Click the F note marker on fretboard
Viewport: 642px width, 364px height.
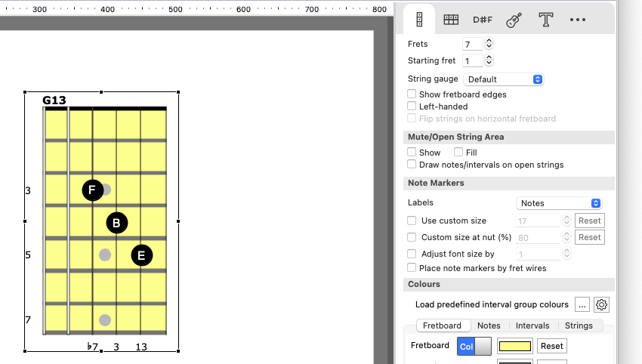click(92, 190)
